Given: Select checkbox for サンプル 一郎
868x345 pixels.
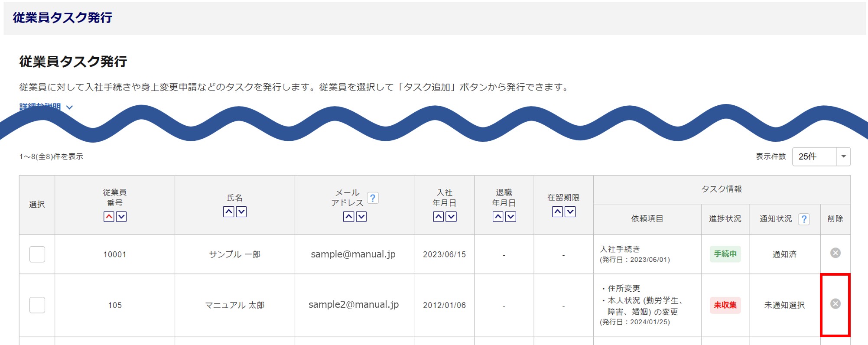Looking at the screenshot, I should coord(37,254).
